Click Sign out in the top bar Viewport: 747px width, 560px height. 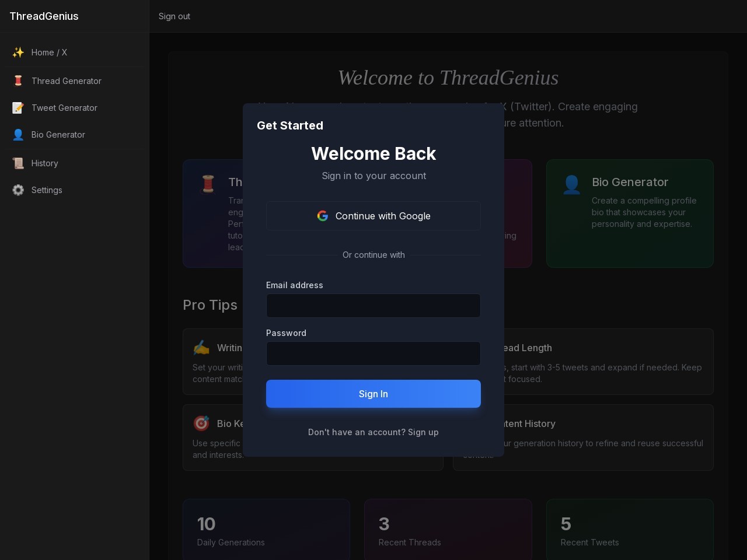(x=174, y=16)
